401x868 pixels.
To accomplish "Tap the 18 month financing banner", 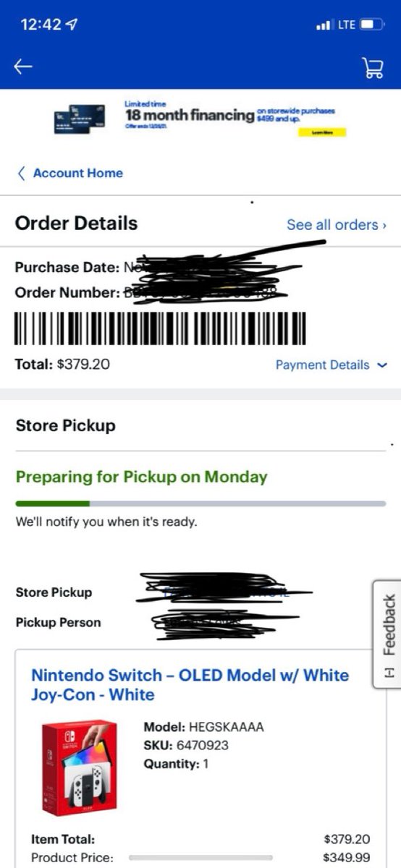I will [200, 119].
